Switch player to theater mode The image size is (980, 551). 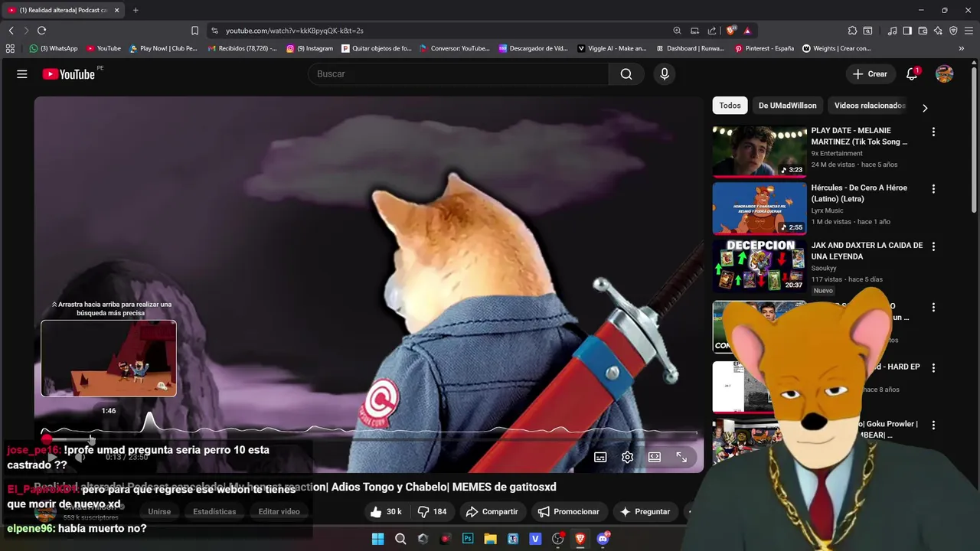655,457
